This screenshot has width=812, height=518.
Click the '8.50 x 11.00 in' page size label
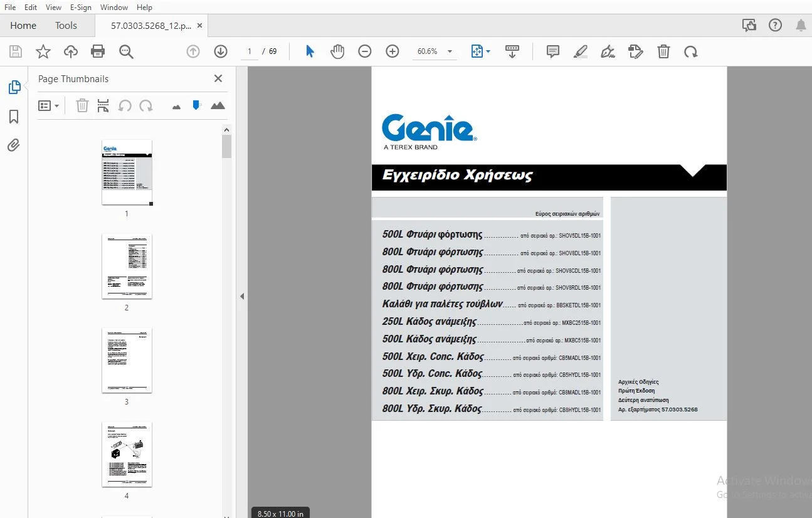(280, 514)
